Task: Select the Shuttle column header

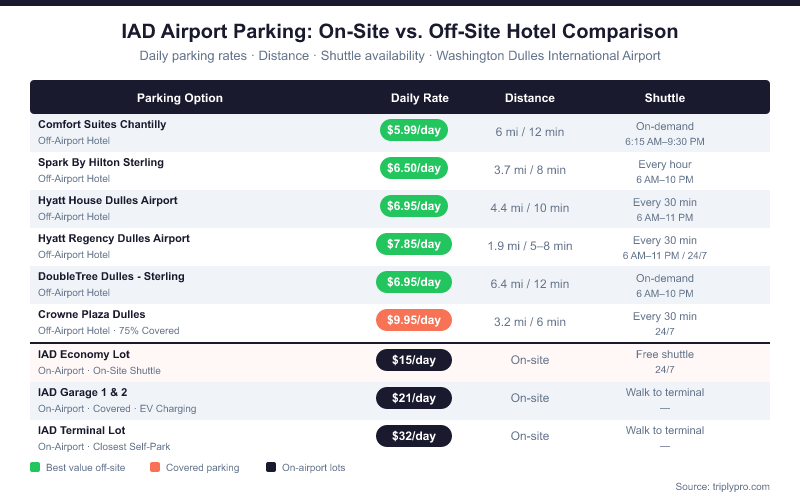Action: pos(665,98)
